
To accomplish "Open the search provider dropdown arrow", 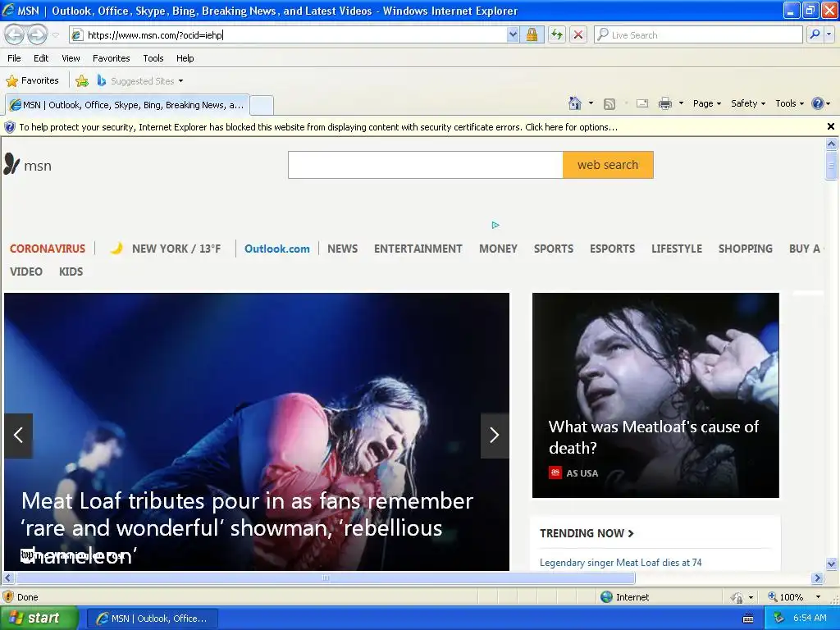I will click(x=829, y=34).
